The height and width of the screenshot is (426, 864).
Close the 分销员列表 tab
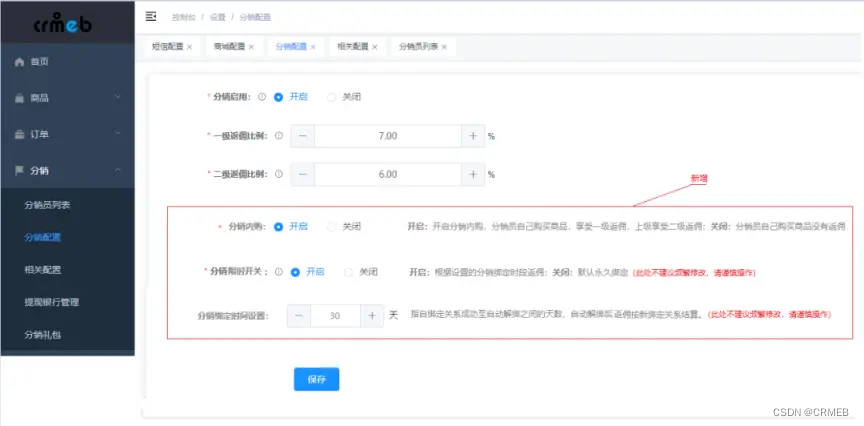[x=444, y=47]
